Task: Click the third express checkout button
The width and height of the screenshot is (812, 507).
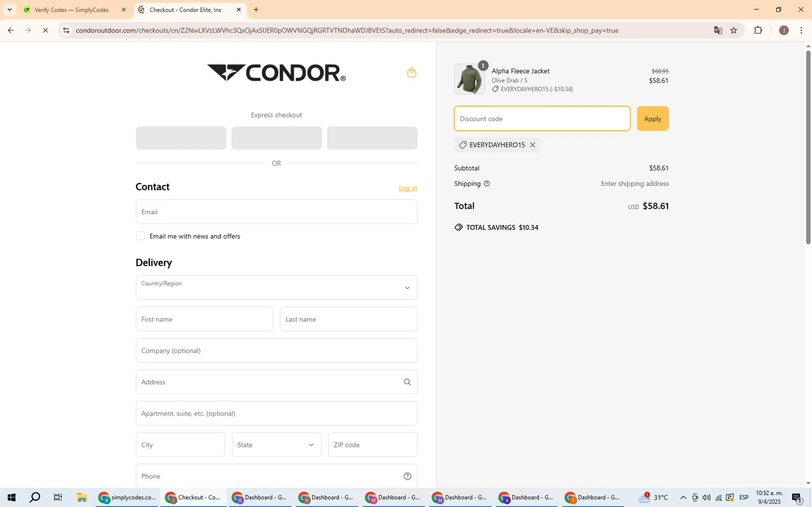Action: (x=372, y=138)
